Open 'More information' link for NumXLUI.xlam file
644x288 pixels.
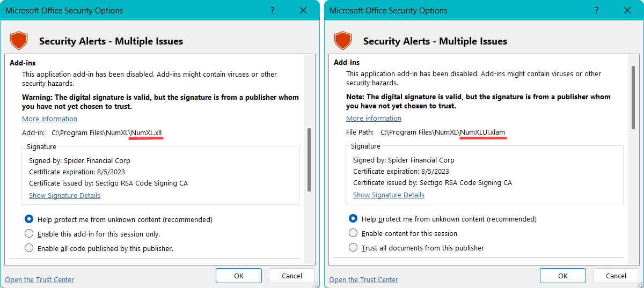tap(374, 118)
